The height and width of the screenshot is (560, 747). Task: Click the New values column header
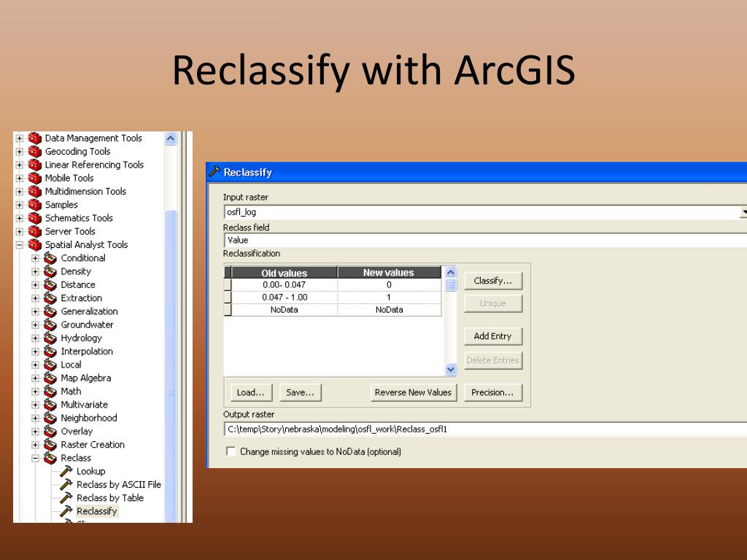pos(390,273)
